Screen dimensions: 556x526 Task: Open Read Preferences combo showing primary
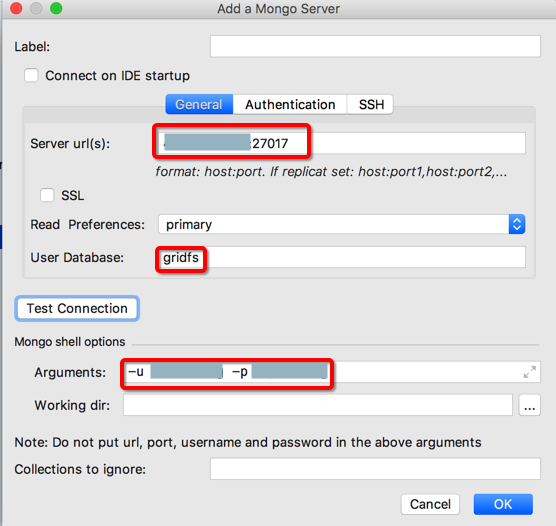(x=341, y=224)
